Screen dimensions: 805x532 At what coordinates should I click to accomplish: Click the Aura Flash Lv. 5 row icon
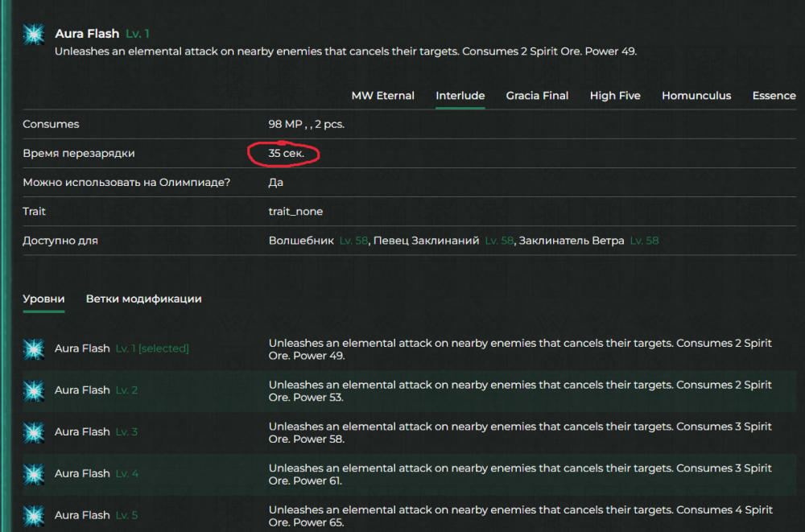[x=33, y=515]
